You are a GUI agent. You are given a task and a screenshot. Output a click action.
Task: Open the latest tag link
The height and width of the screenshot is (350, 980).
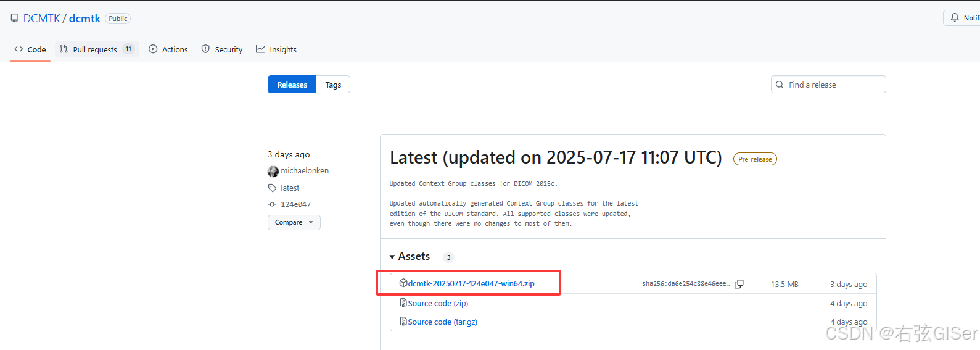(290, 188)
